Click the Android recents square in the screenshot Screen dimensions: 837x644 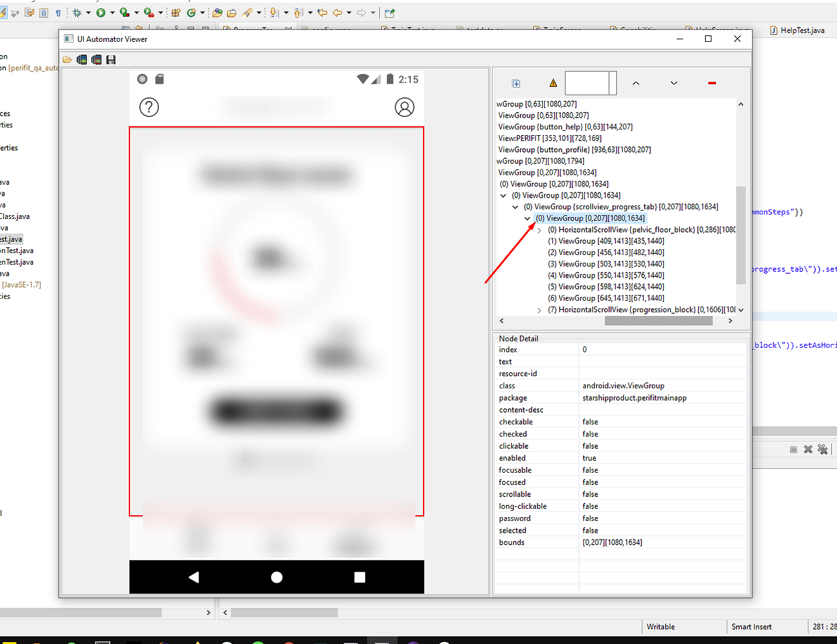[x=359, y=577]
